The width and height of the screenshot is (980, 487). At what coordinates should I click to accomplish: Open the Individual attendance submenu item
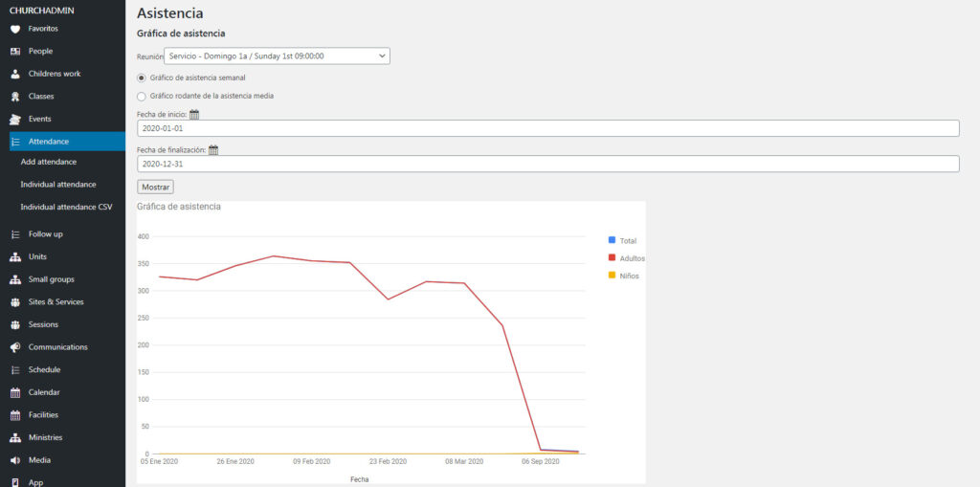point(58,184)
